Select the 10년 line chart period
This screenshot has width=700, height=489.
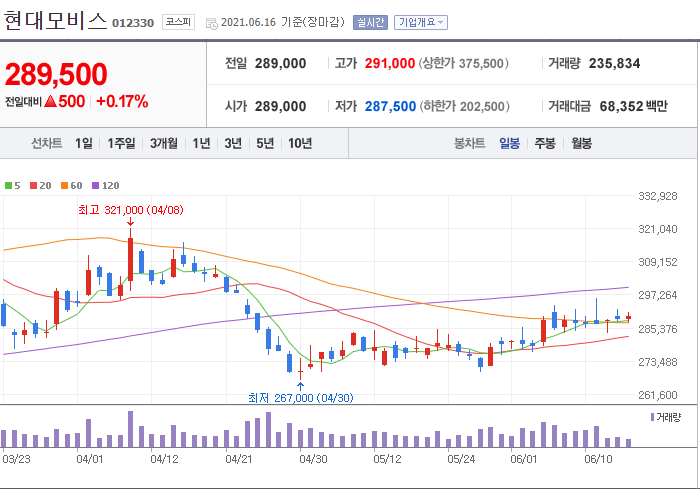click(x=300, y=143)
